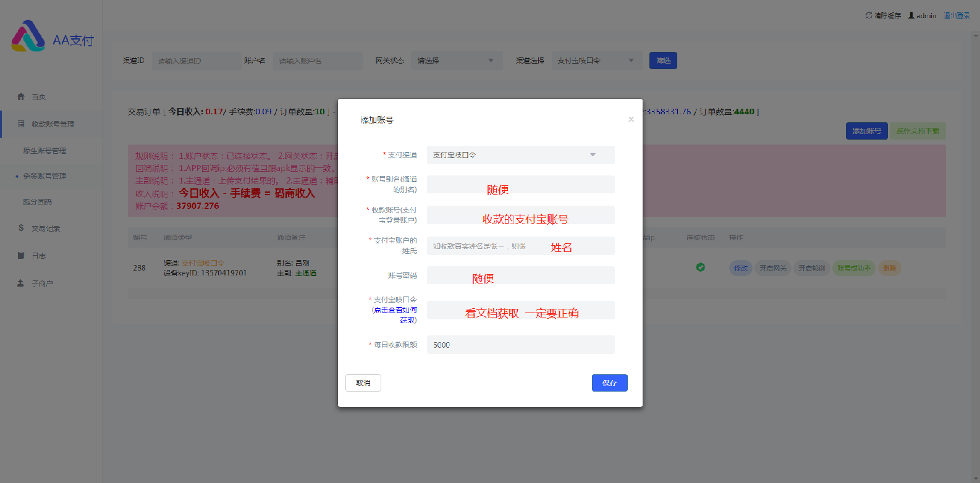Click the row number 288 cell
Viewport: 980px width, 483px height.
pyautogui.click(x=140, y=268)
